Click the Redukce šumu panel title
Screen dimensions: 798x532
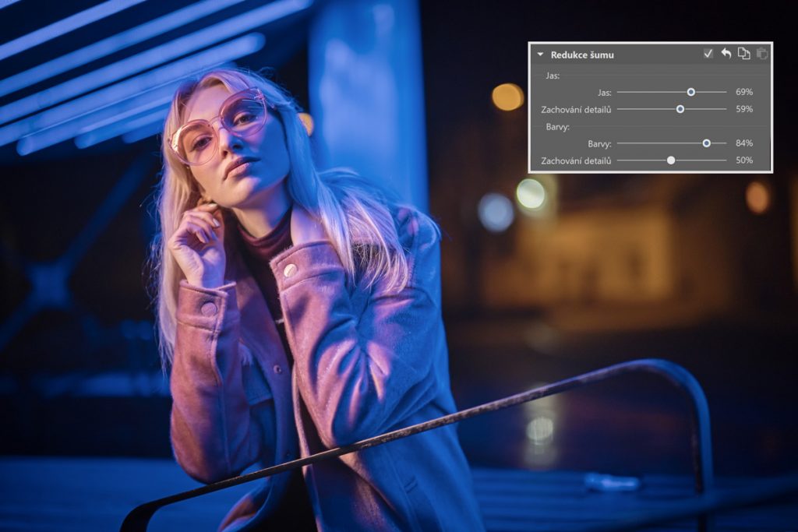[x=581, y=55]
